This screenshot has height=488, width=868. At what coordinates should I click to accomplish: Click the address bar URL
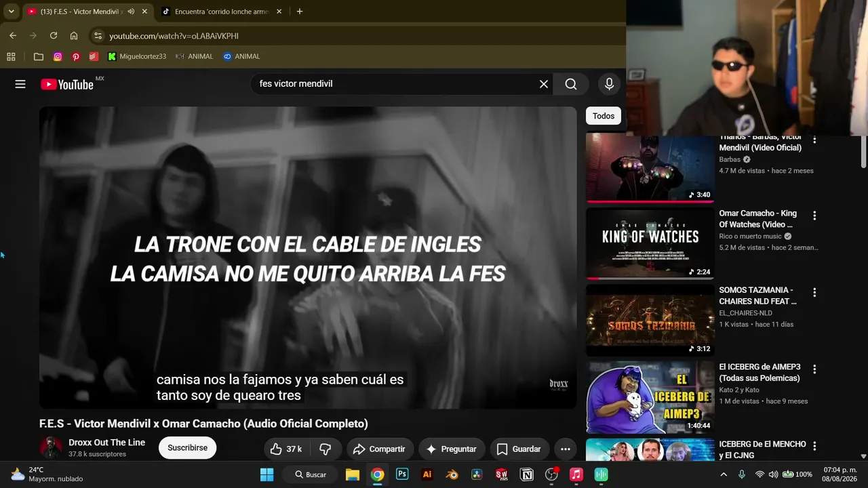pyautogui.click(x=174, y=36)
